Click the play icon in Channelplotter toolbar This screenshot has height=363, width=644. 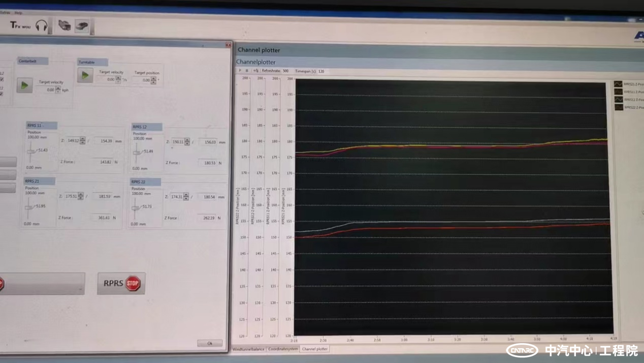240,71
